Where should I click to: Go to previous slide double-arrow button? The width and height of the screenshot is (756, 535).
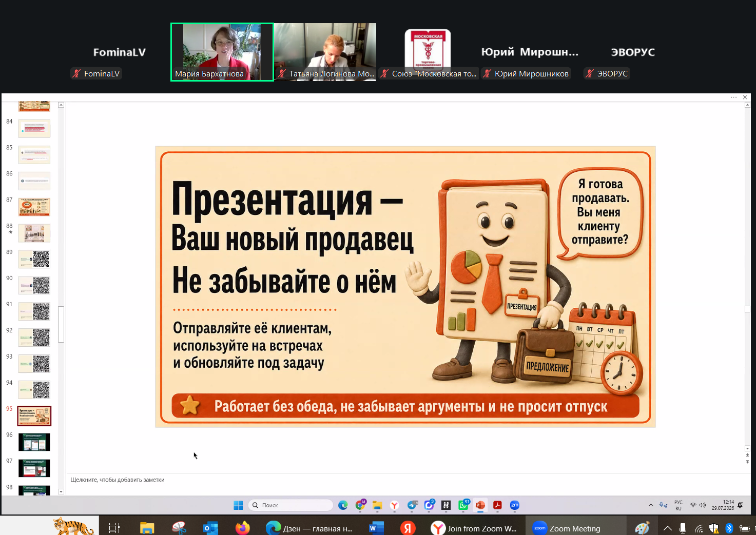pos(747,455)
